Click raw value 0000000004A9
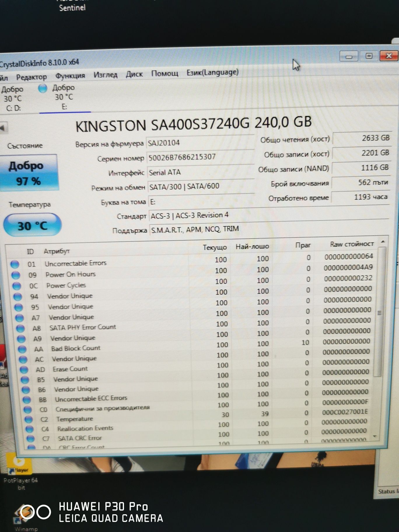Viewport: 399px width, 532px height. (x=348, y=267)
